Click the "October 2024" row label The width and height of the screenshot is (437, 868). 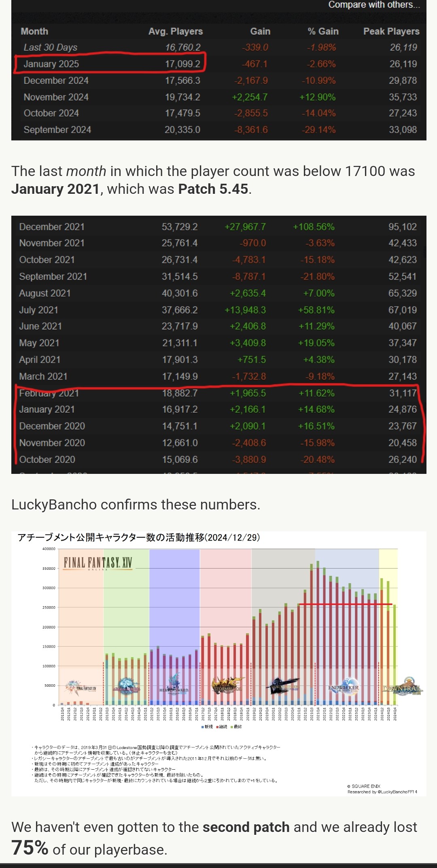(51, 113)
